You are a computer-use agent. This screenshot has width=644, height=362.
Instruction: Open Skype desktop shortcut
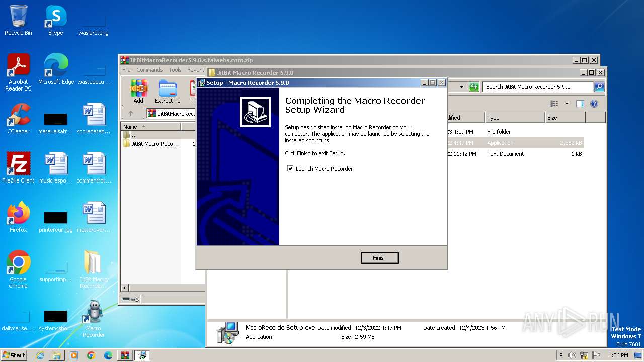click(x=56, y=20)
